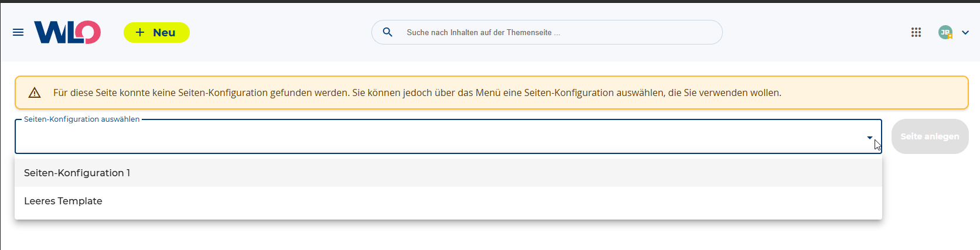The height and width of the screenshot is (250, 980).
Task: Open the apps grid menu
Action: (916, 32)
